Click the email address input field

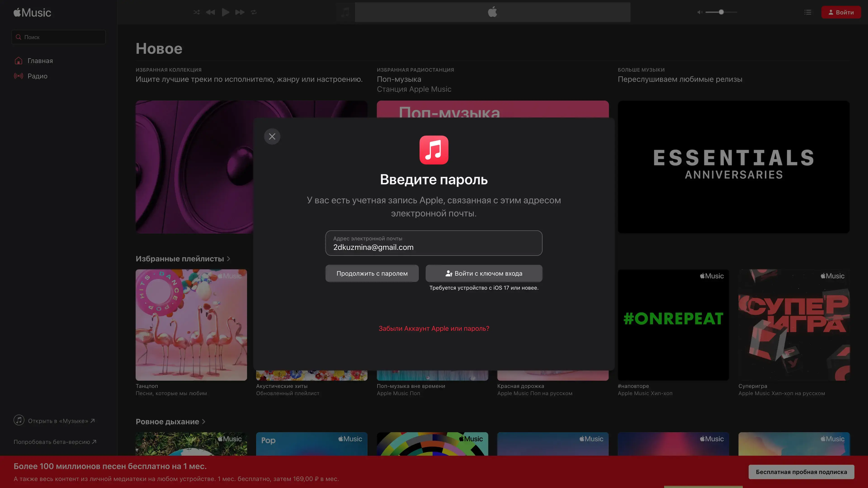(434, 243)
